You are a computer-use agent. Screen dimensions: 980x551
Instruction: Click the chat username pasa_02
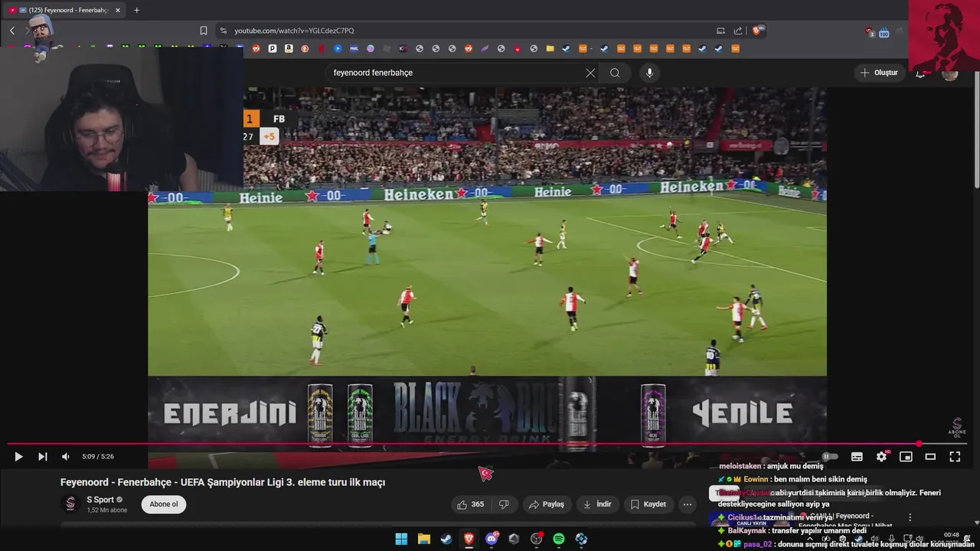(x=757, y=544)
